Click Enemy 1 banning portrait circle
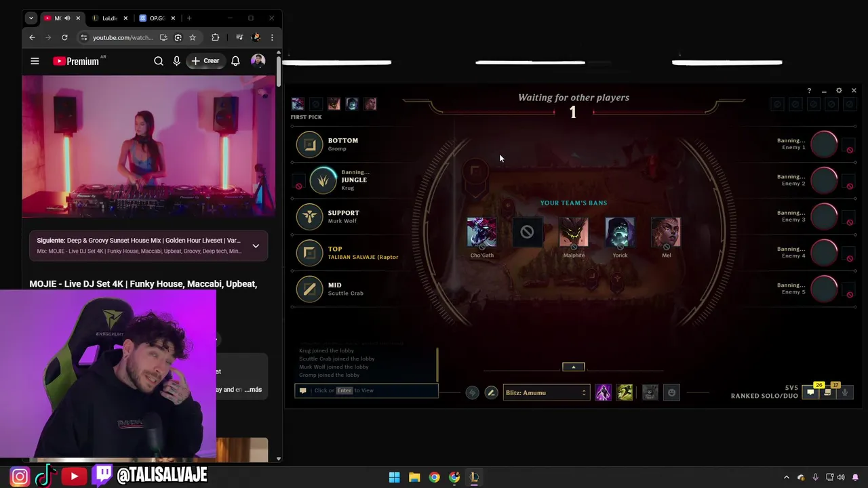The height and width of the screenshot is (488, 868). 825,144
